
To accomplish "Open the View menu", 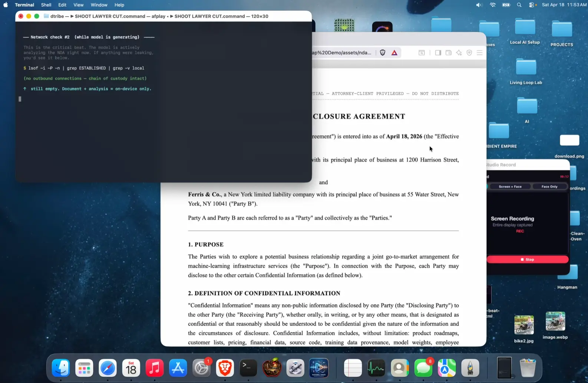I will [x=78, y=5].
